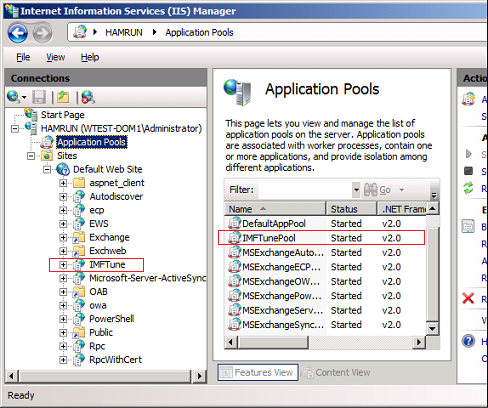Image resolution: width=488 pixels, height=408 pixels.
Task: Open the Create New Connection globe icon
Action: click(13, 97)
